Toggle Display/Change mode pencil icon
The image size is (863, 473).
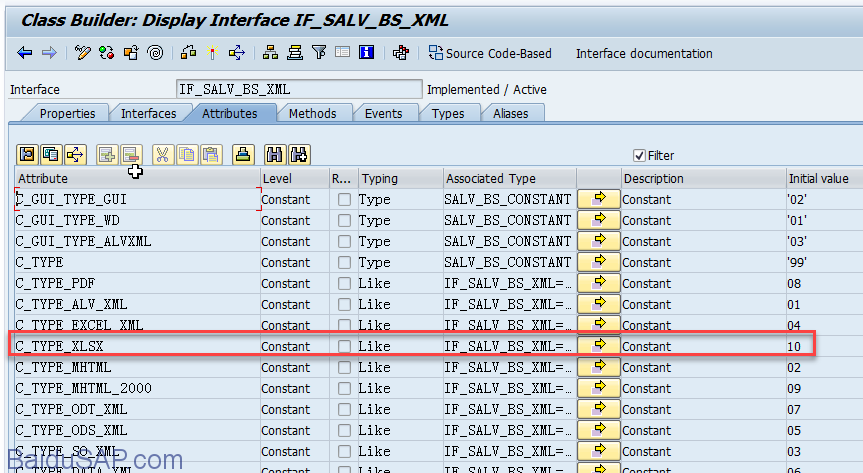[x=83, y=53]
